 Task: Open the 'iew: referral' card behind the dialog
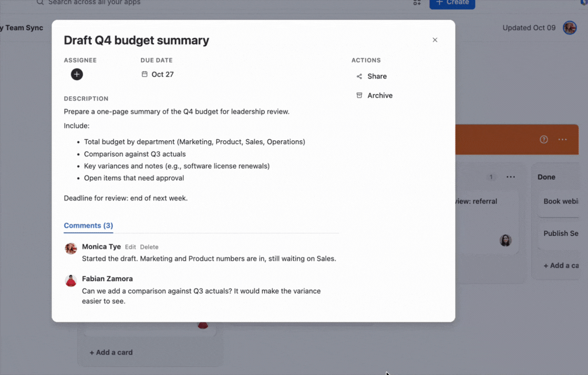pos(488,221)
